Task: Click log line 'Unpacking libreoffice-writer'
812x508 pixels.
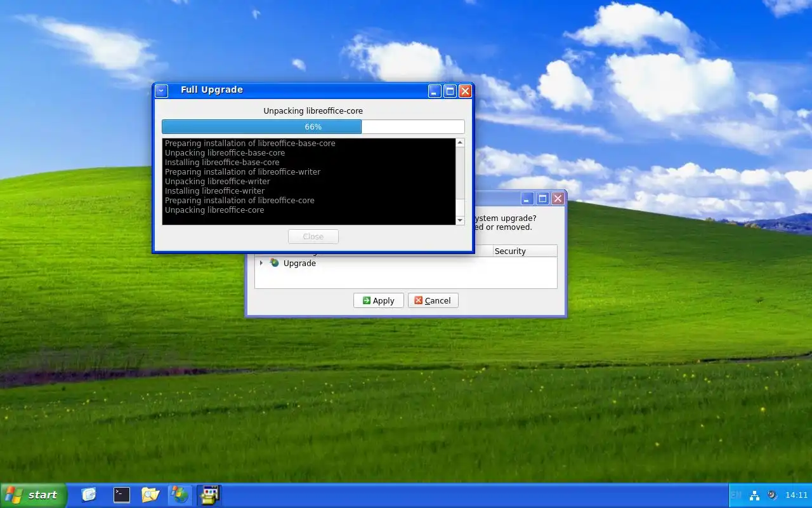Action: (218, 182)
